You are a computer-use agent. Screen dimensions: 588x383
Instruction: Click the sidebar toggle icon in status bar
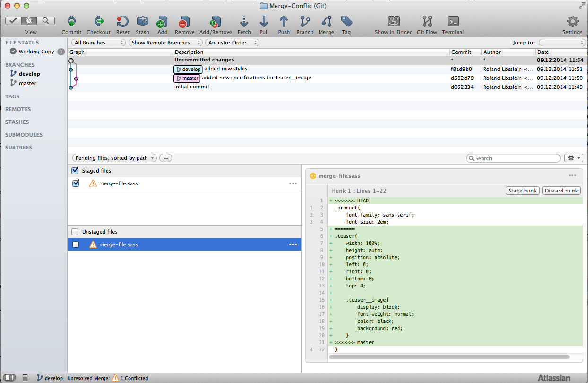tap(10, 378)
